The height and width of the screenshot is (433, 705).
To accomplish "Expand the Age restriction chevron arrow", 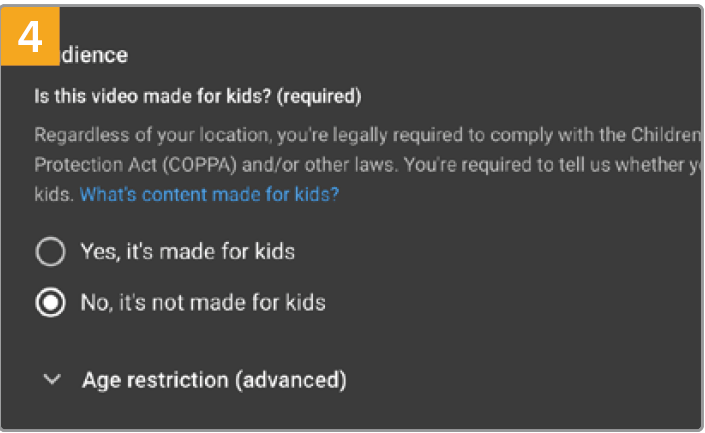I will click(54, 380).
